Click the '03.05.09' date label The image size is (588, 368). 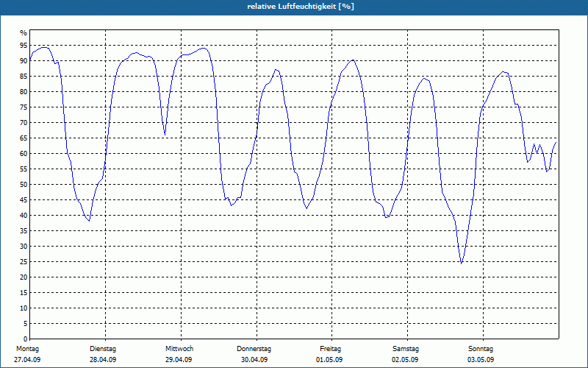point(481,360)
